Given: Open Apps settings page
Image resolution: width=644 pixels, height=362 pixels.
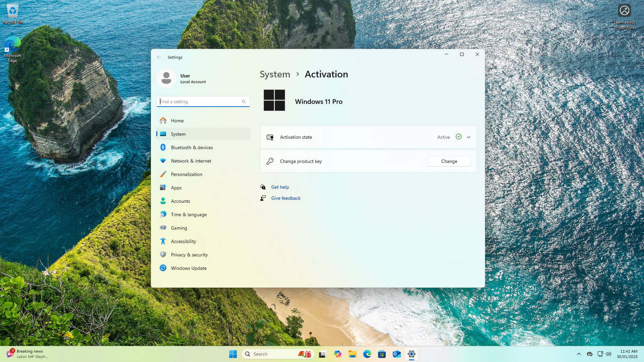Looking at the screenshot, I should coord(203,188).
